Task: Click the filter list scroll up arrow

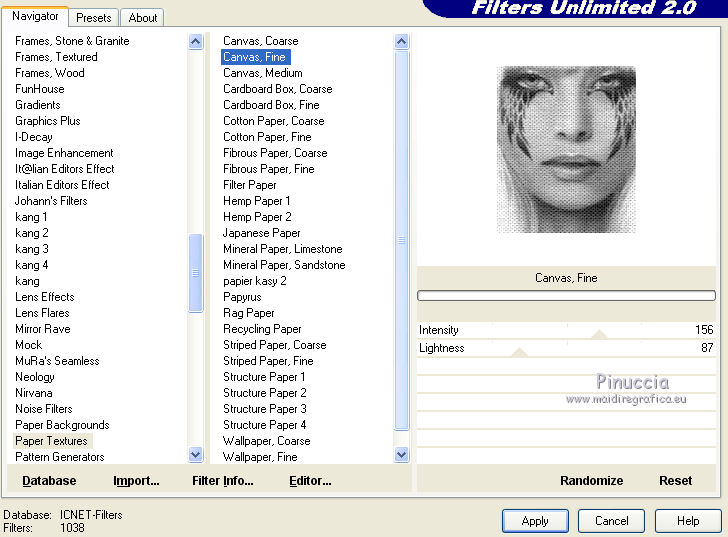Action: click(x=402, y=42)
